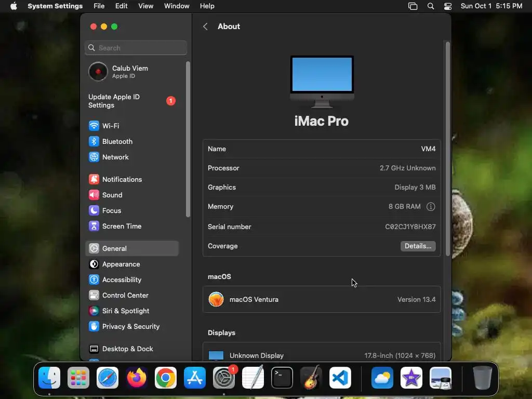Click the Coverage Details button
This screenshot has height=399, width=532.
click(x=418, y=246)
